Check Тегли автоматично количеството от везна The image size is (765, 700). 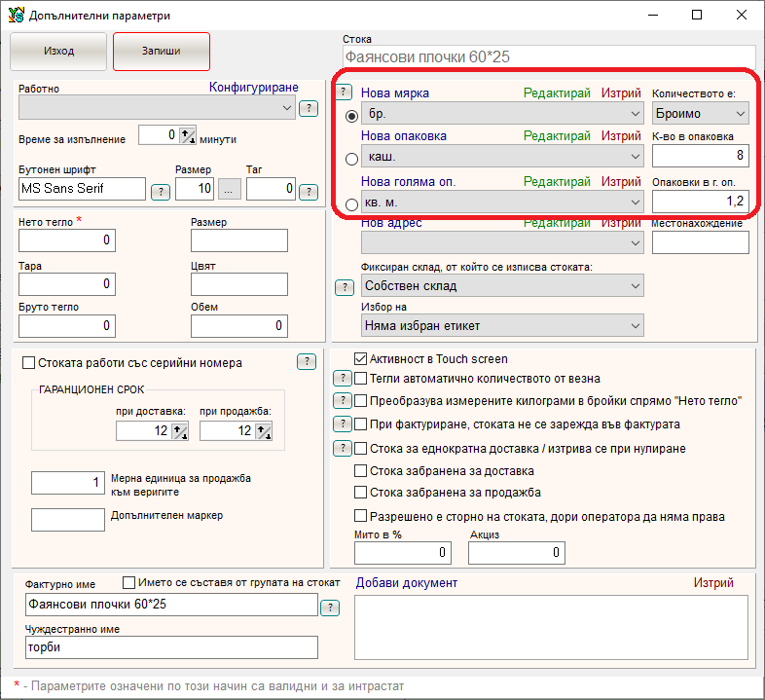360,379
